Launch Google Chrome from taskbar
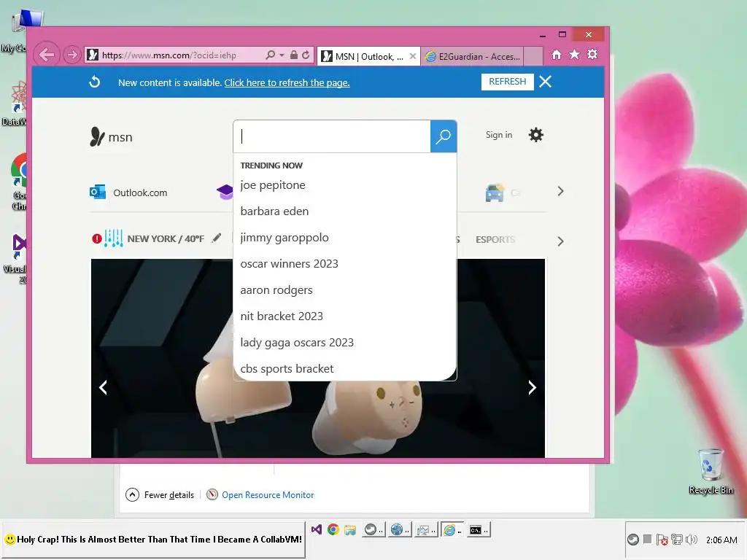The image size is (747, 560). (333, 529)
